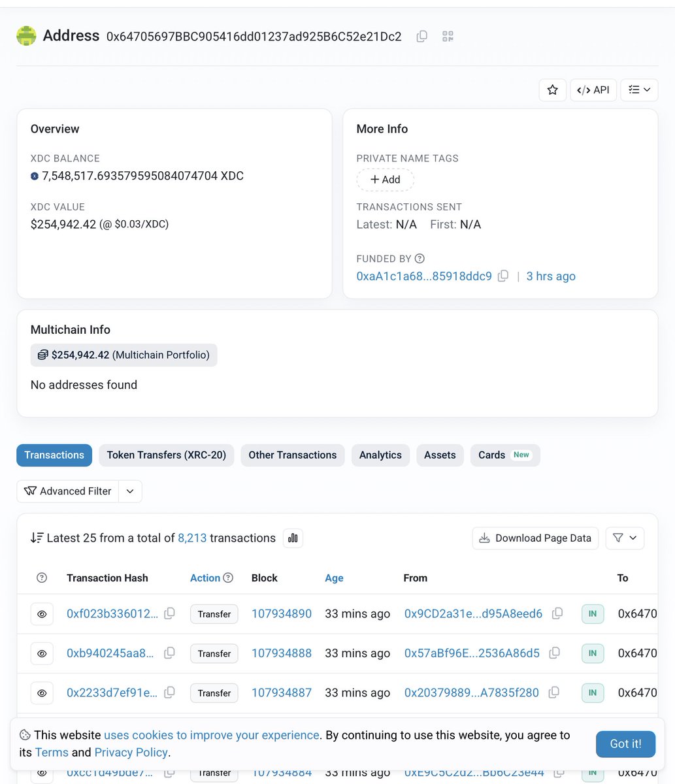Open the transaction filter funnel dropdown

625,538
